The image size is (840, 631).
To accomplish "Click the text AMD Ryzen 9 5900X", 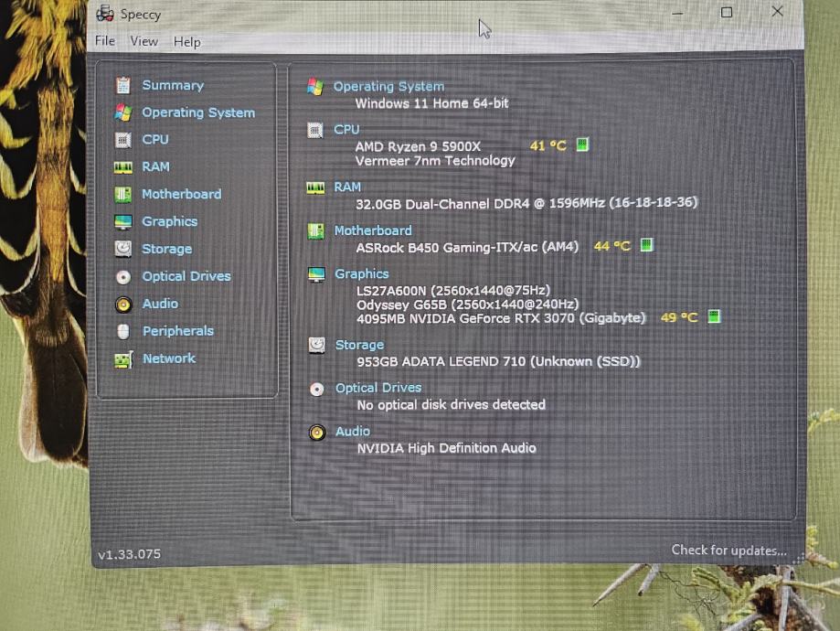I will point(418,146).
